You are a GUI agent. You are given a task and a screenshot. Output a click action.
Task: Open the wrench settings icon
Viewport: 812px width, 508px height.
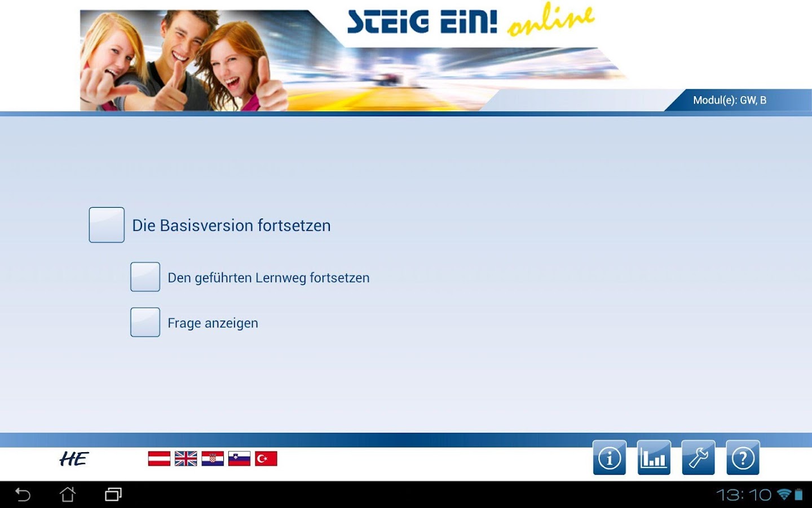[698, 458]
